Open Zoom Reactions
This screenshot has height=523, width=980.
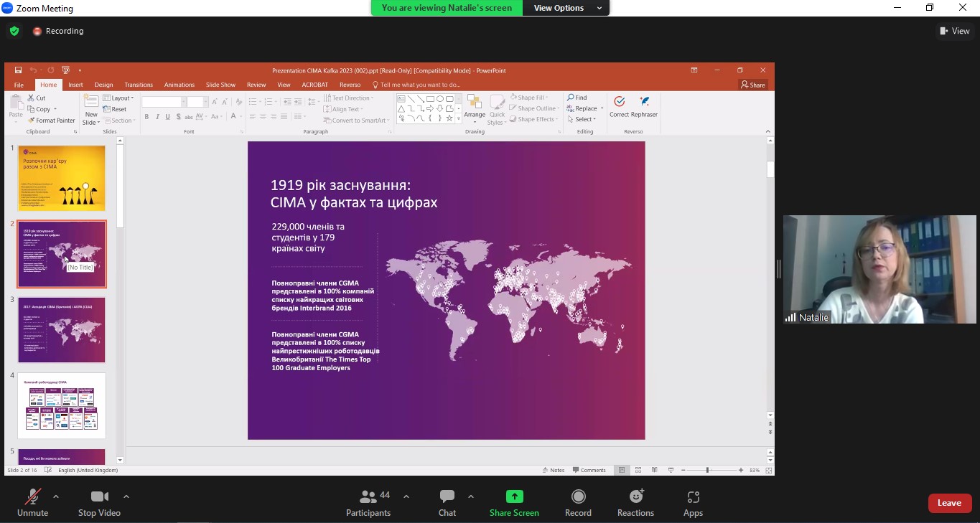[635, 503]
